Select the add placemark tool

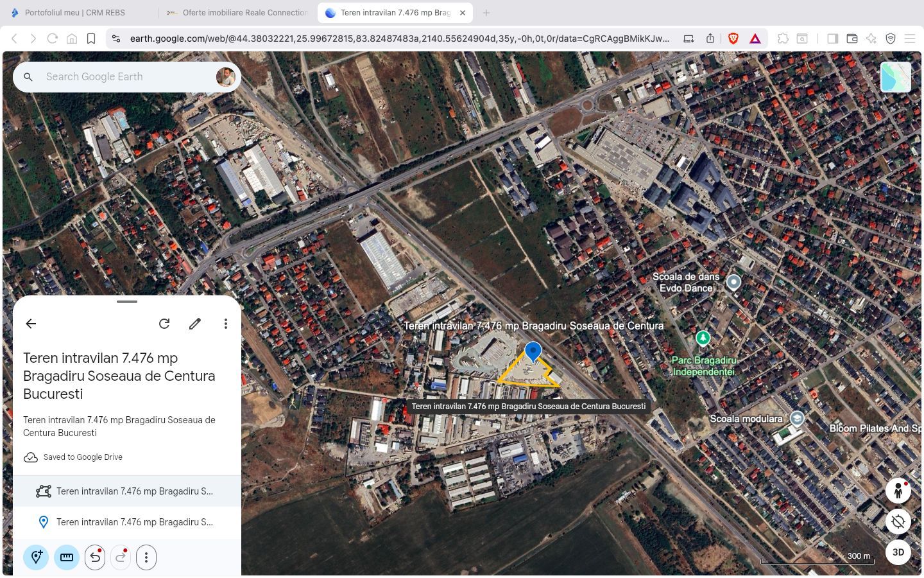tap(36, 557)
